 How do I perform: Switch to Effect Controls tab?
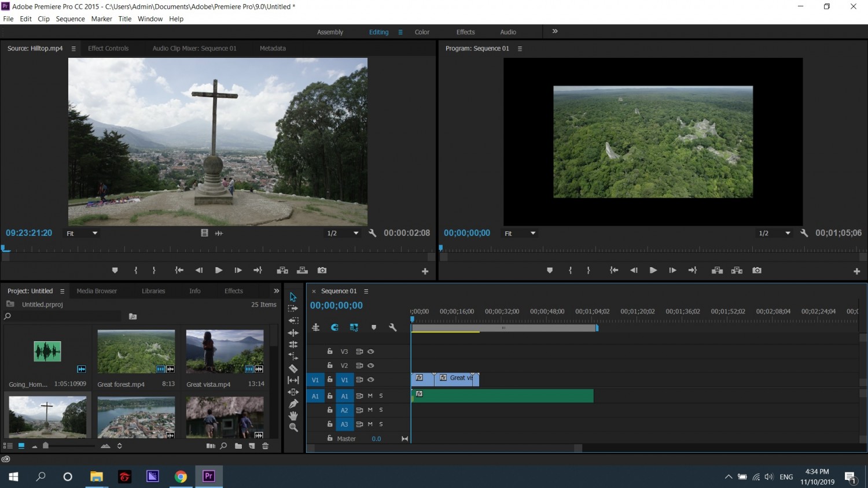click(108, 49)
